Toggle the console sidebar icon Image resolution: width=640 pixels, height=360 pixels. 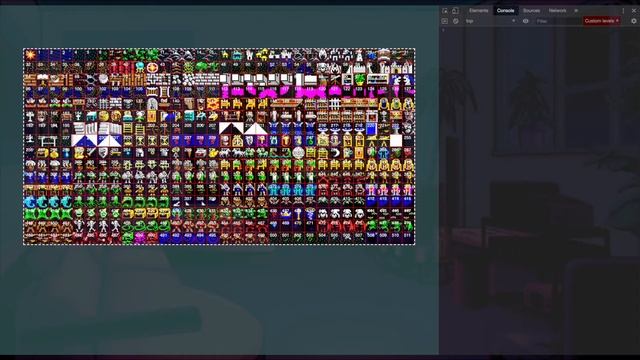pos(445,21)
